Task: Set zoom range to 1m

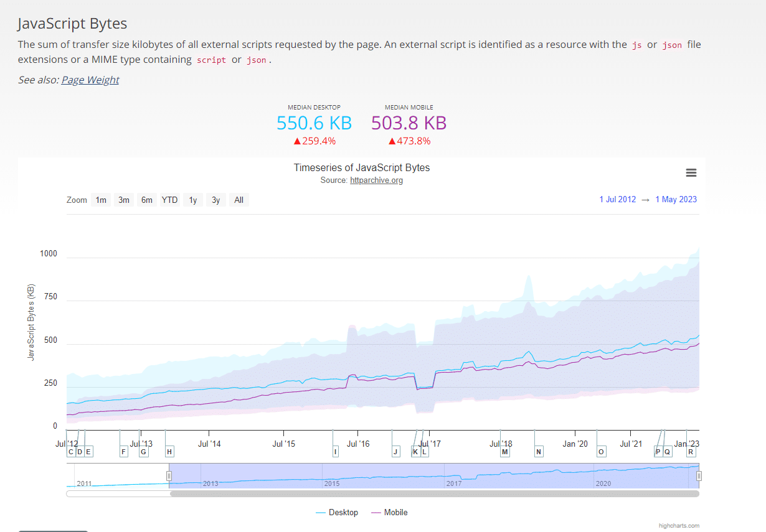Action: tap(101, 200)
